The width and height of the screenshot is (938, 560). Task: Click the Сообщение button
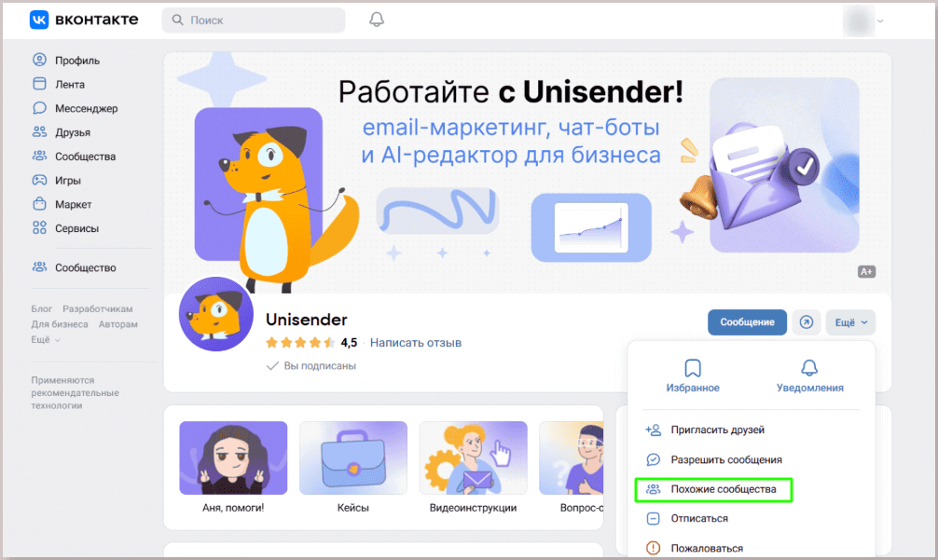click(747, 322)
